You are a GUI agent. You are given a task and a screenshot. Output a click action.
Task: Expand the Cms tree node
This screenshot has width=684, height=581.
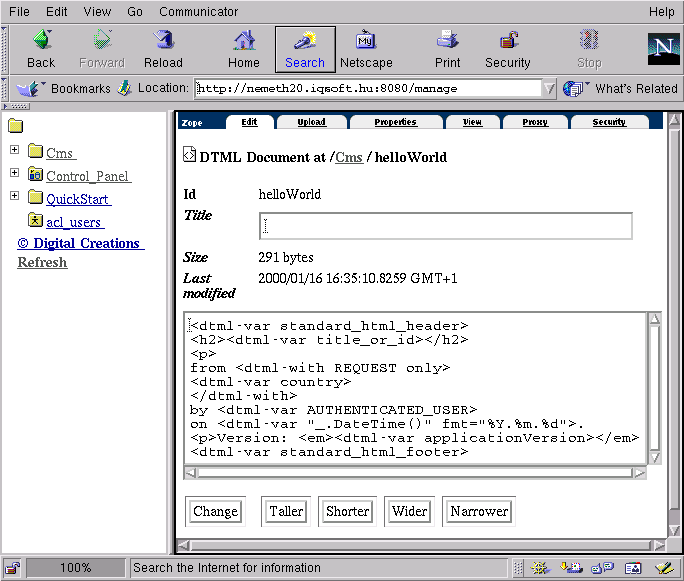(14, 150)
